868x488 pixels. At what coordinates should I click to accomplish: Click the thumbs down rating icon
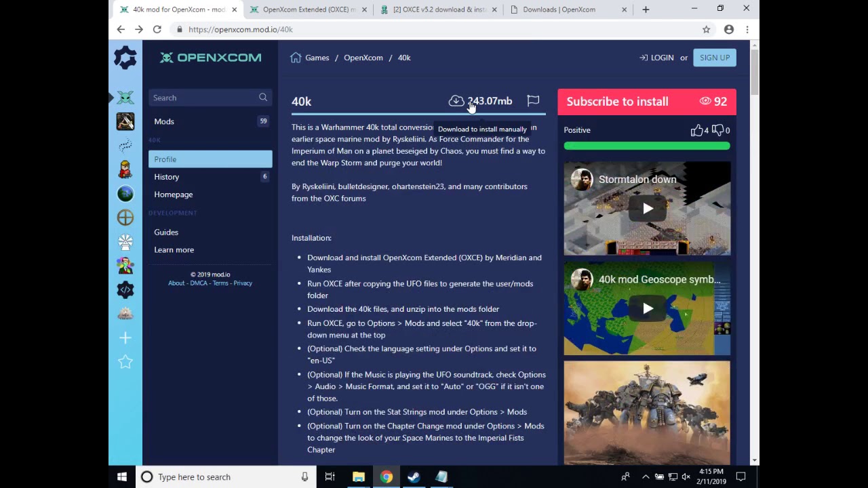(x=717, y=130)
